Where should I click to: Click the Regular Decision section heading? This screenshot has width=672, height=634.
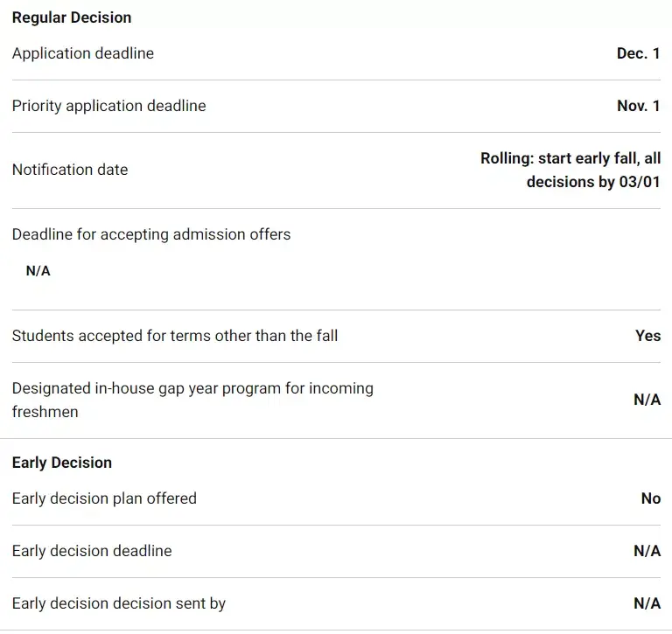[72, 17]
